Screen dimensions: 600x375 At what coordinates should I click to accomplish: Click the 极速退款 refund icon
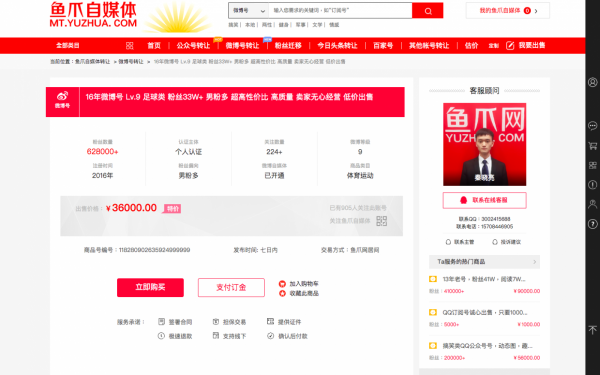(161, 336)
